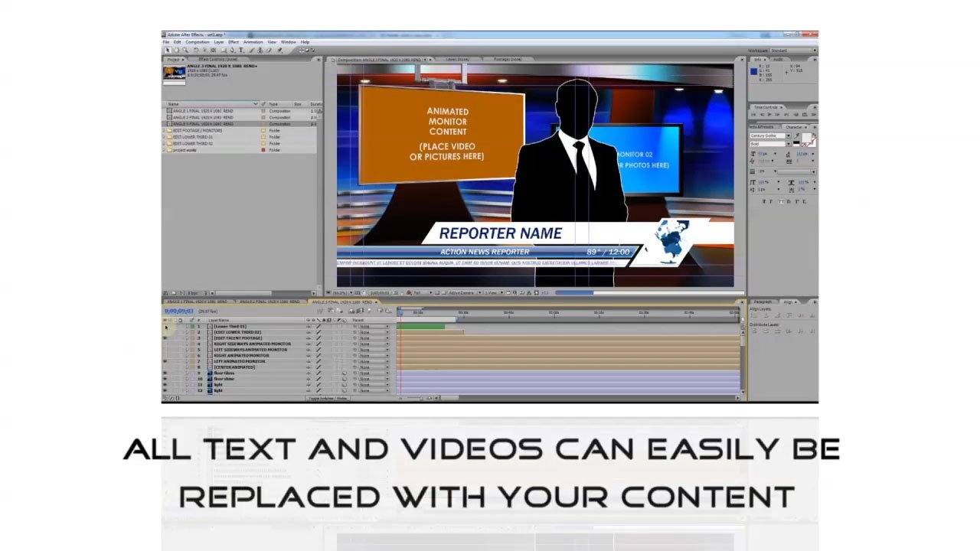Open the Layer menu
This screenshot has height=551, width=980.
click(219, 42)
